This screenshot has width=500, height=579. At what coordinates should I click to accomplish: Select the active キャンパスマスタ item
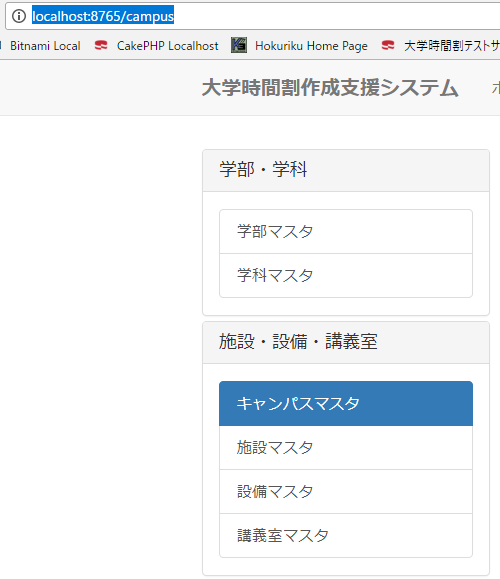pos(346,404)
